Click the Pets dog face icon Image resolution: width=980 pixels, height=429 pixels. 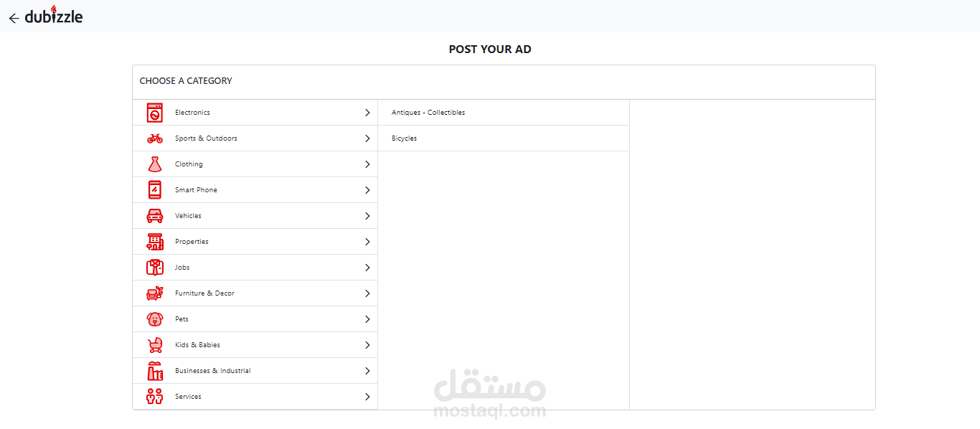(155, 319)
